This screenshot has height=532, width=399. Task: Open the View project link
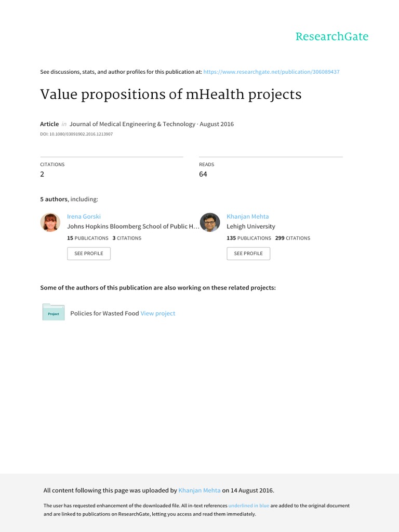pyautogui.click(x=158, y=313)
